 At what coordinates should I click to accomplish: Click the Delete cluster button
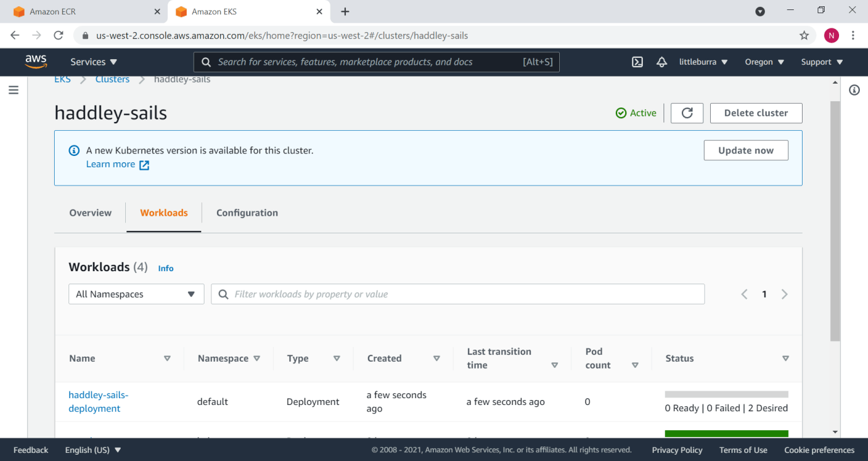click(x=755, y=113)
